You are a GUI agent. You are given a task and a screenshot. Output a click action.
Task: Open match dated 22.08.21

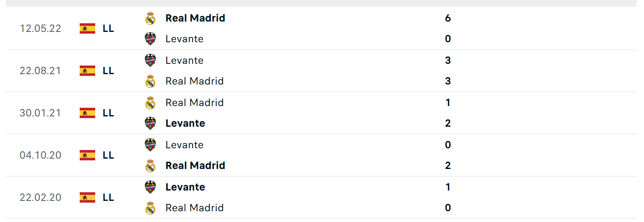[x=321, y=71]
